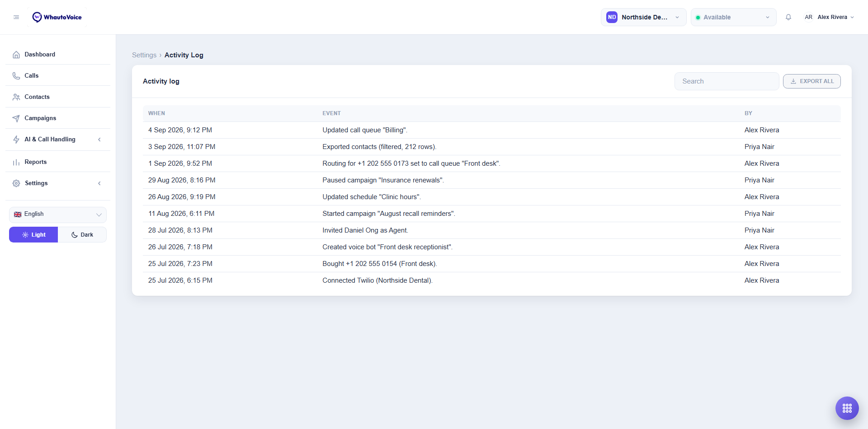Open the floating apps grid button
The height and width of the screenshot is (429, 868).
[x=847, y=408]
